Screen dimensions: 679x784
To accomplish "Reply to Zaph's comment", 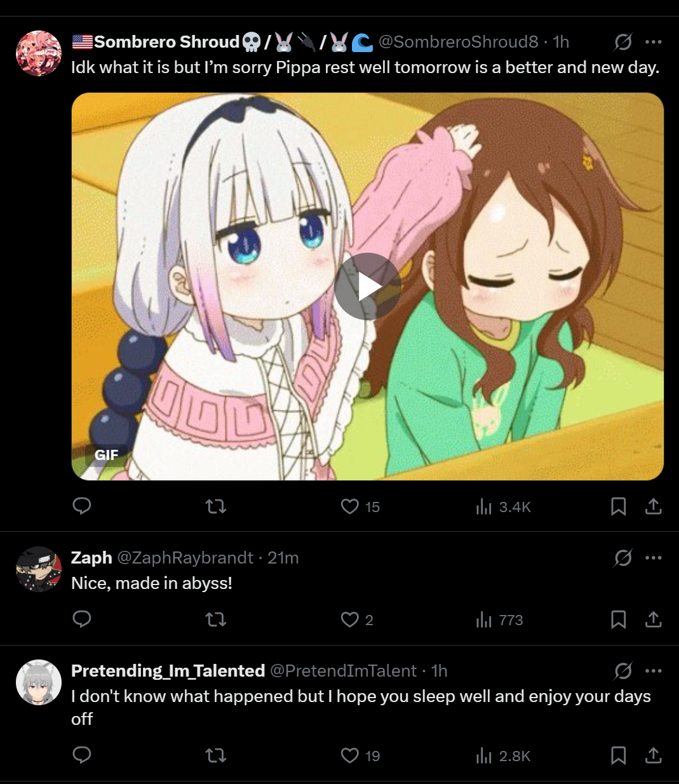I will coord(82,619).
